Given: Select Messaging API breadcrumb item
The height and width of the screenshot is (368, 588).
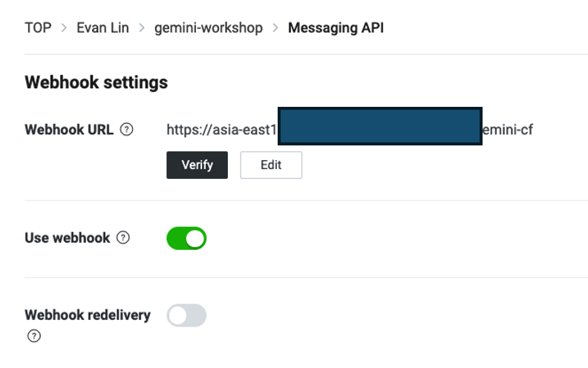Looking at the screenshot, I should 336,27.
